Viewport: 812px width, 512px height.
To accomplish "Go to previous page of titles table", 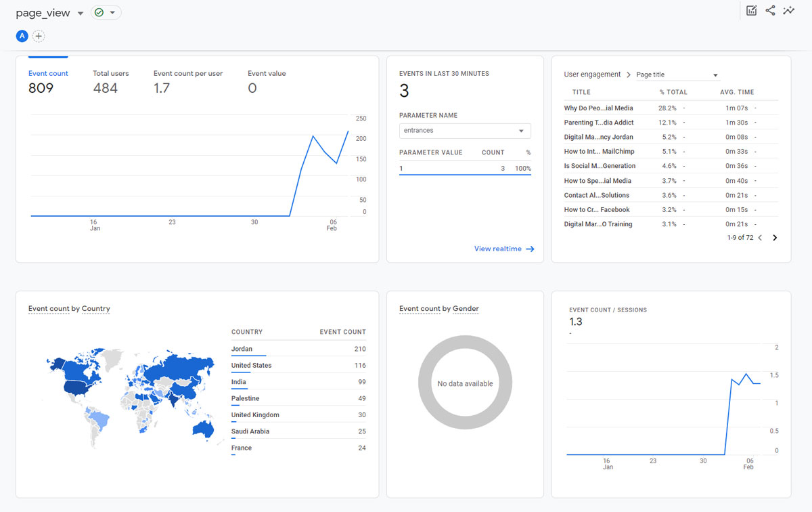I will click(x=760, y=238).
